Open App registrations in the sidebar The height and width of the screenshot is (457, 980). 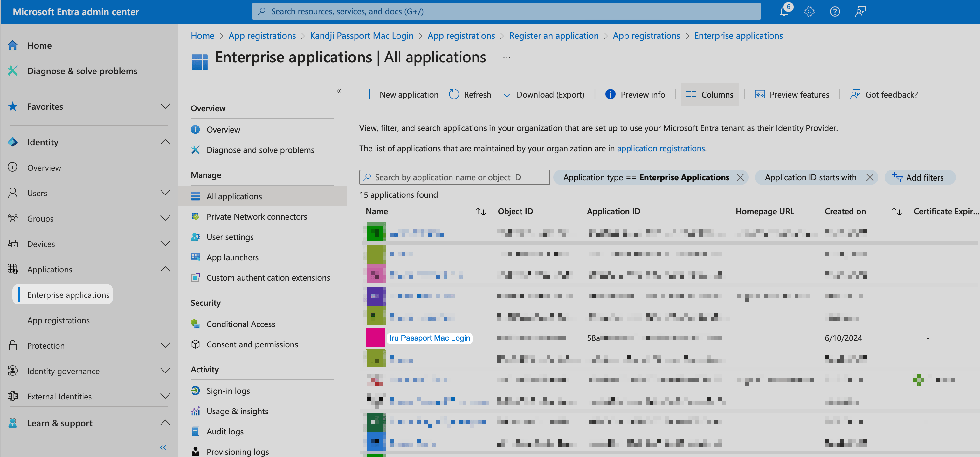click(58, 320)
